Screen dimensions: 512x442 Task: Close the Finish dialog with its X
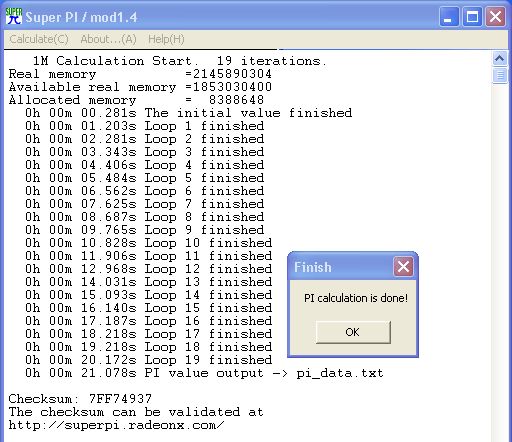click(403, 267)
